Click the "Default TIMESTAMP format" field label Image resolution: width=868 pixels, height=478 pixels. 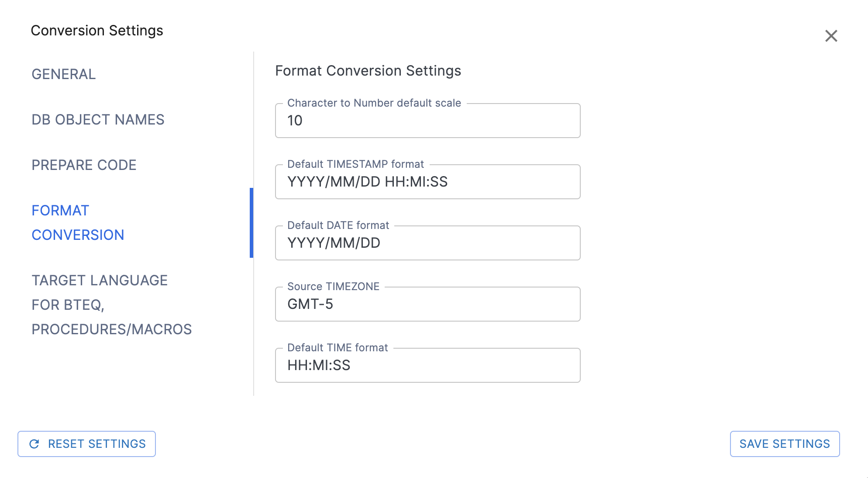[355, 164]
